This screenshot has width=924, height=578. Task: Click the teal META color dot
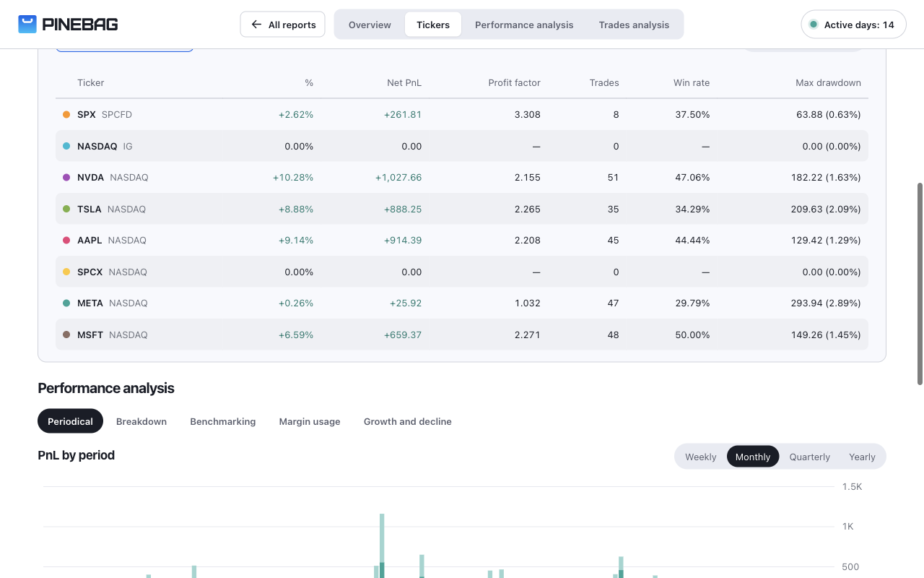click(x=66, y=303)
